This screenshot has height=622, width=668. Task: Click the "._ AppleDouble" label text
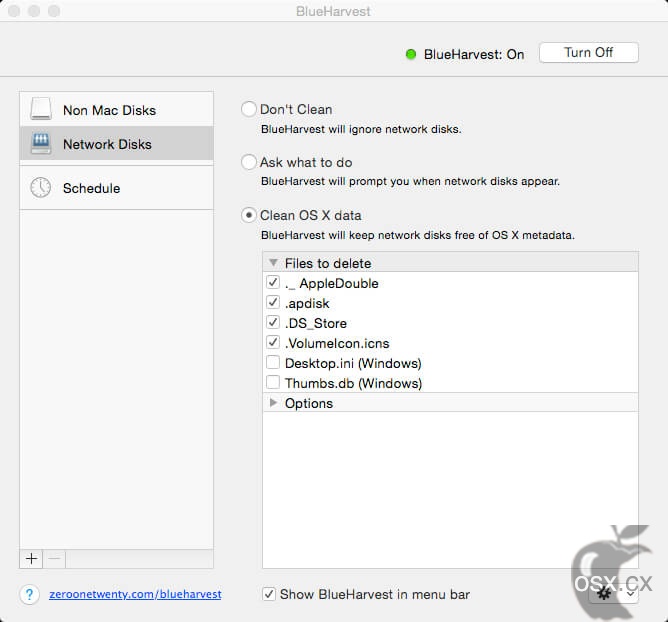click(x=332, y=283)
